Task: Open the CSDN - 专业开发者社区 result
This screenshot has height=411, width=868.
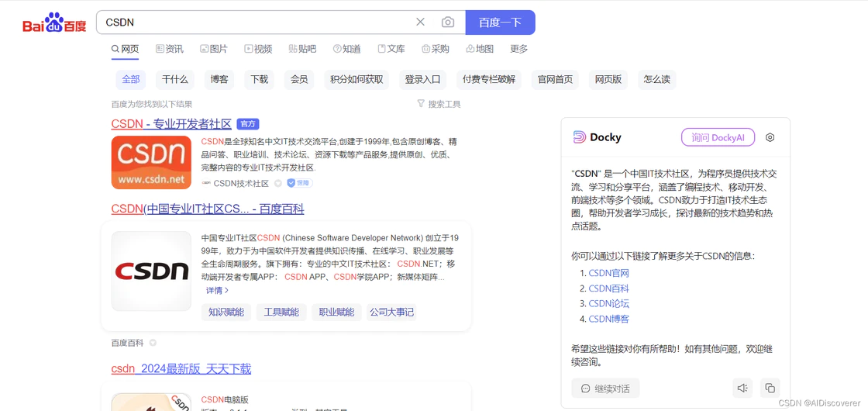Action: click(x=171, y=124)
